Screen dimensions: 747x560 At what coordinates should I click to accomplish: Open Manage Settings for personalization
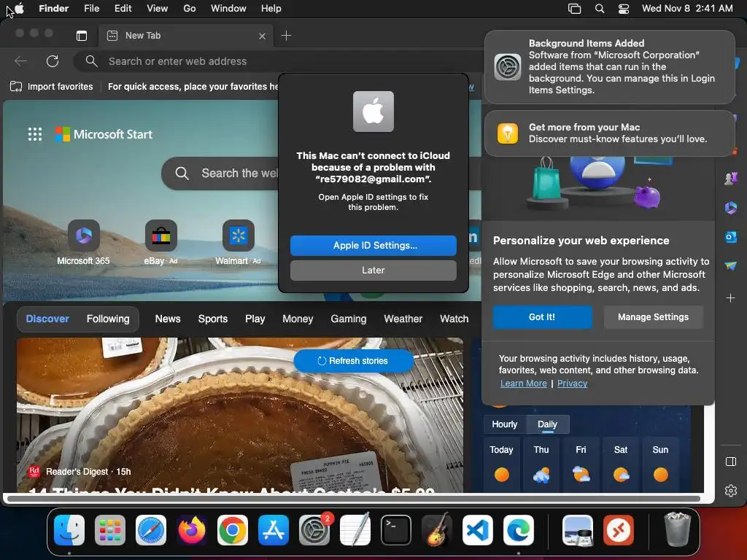pos(653,317)
